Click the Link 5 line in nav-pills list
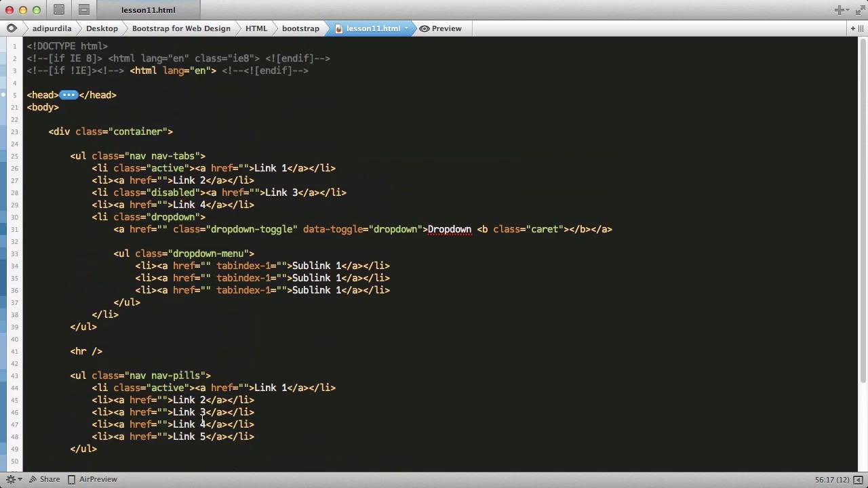Viewport: 868px width, 488px height. click(x=173, y=436)
